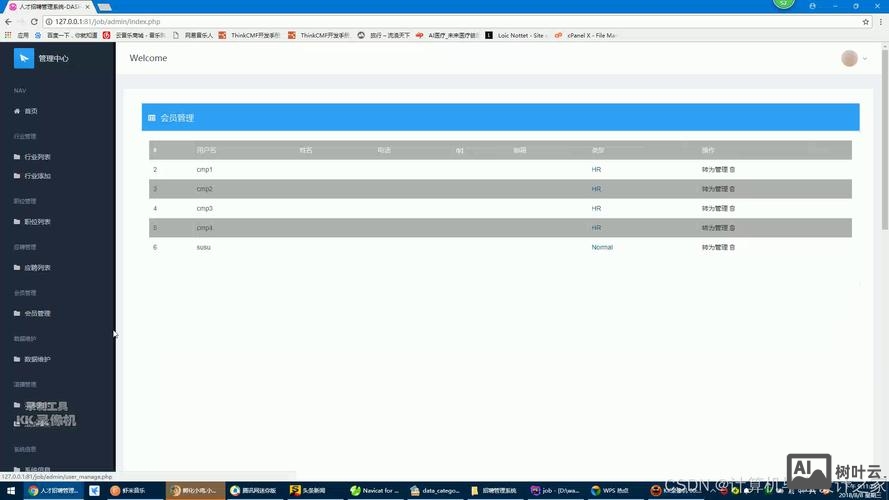Click the trash icon in the cmp1 row

[732, 170]
